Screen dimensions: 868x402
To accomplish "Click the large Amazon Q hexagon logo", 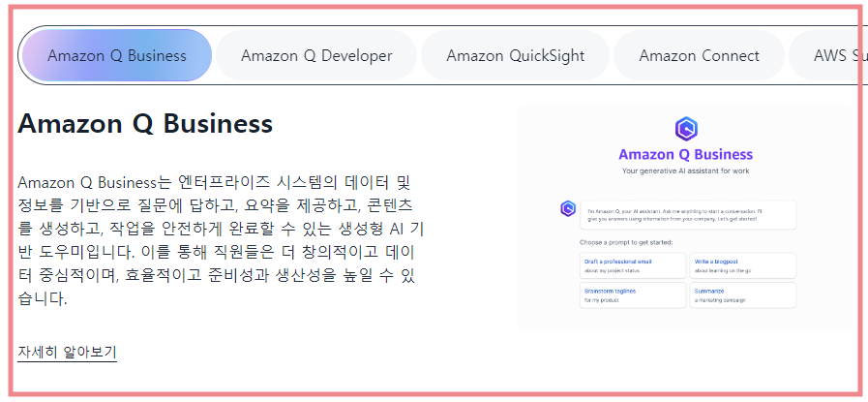I will tap(686, 129).
